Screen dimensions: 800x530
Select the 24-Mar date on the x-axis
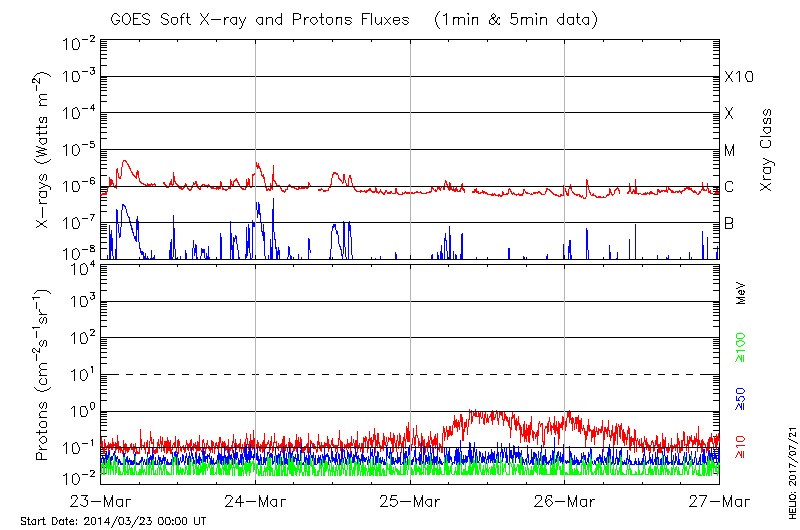click(255, 500)
